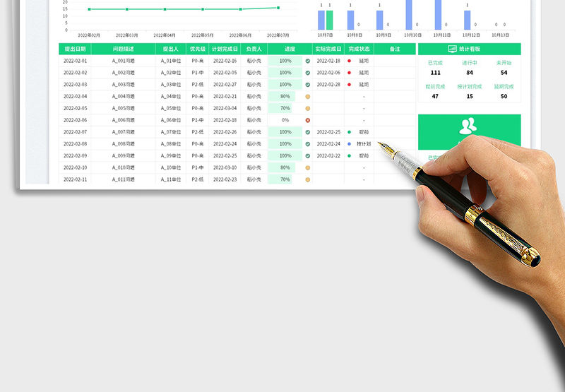Click the red X status icon for A_006
The height and width of the screenshot is (392, 565).
point(307,120)
